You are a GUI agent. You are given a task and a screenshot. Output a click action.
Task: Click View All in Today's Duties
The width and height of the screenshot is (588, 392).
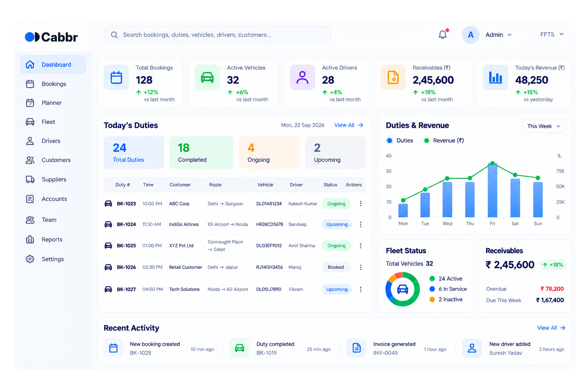[349, 125]
